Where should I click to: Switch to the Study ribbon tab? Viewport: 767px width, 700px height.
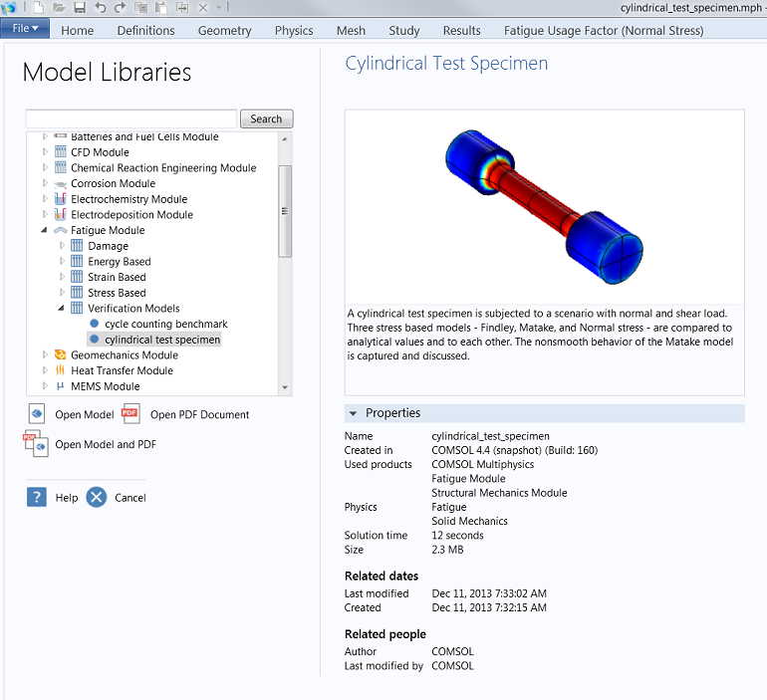[x=404, y=30]
